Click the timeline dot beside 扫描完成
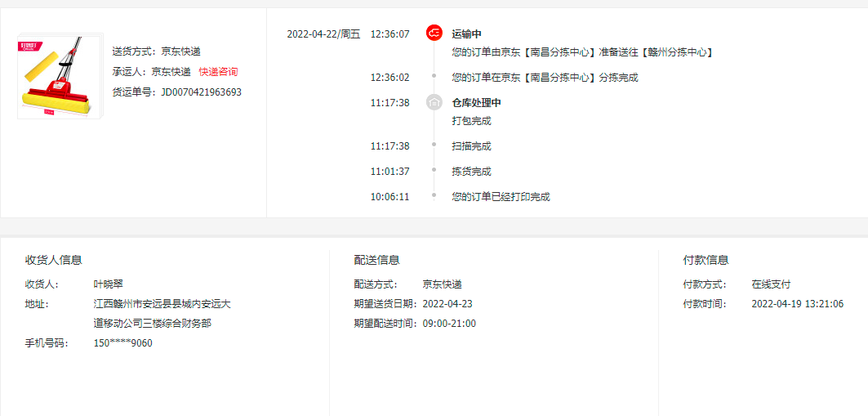Screen dimensions: 868x416 point(434,144)
